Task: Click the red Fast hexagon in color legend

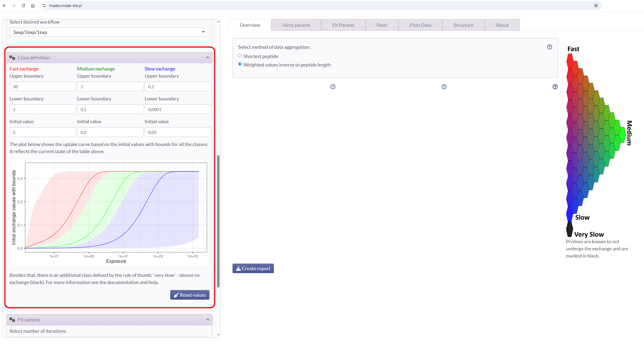Action: point(569,61)
